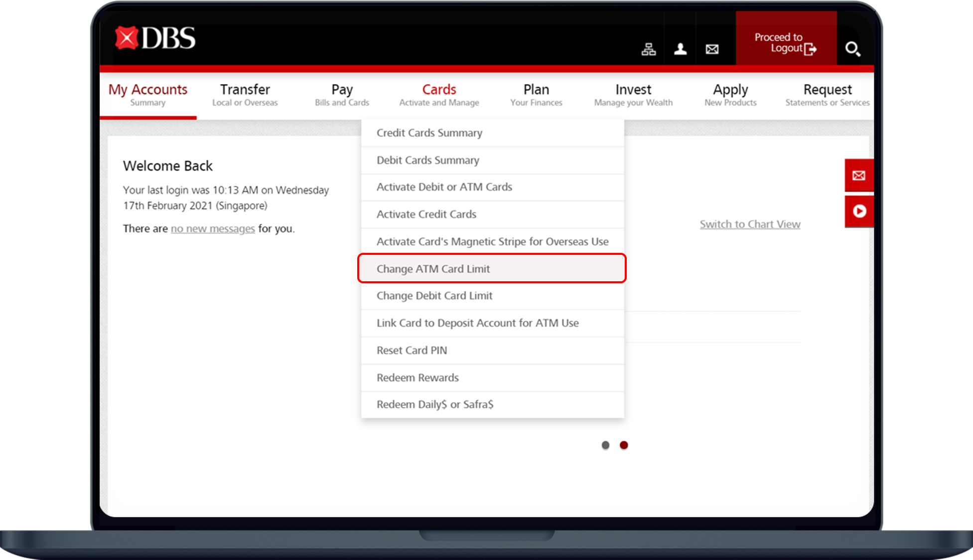The height and width of the screenshot is (560, 973).
Task: Select Credit Cards Summary menu item
Action: point(429,133)
